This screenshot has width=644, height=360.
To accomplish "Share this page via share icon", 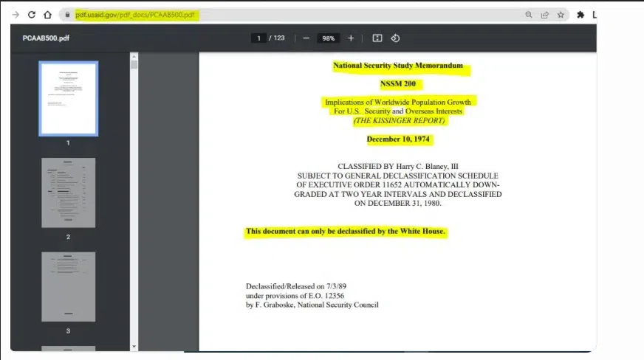I will 545,15.
